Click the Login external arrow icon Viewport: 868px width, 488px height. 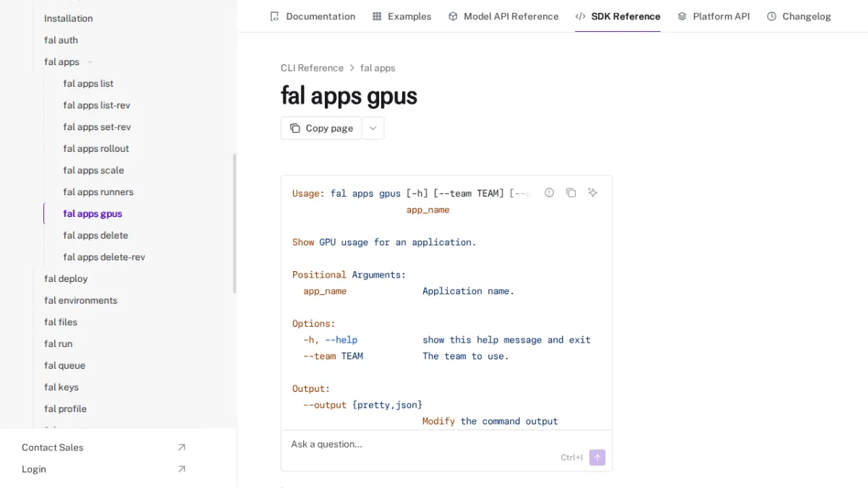[182, 469]
